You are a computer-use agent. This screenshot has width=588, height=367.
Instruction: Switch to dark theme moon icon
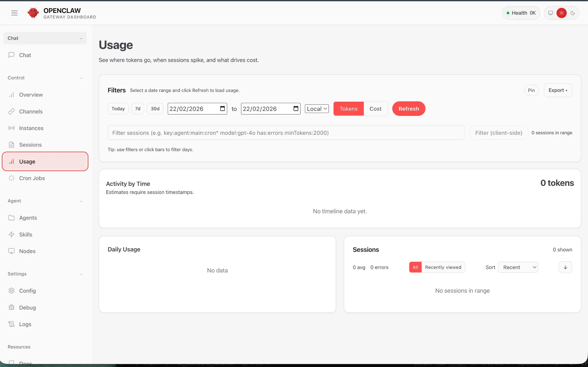tap(573, 13)
